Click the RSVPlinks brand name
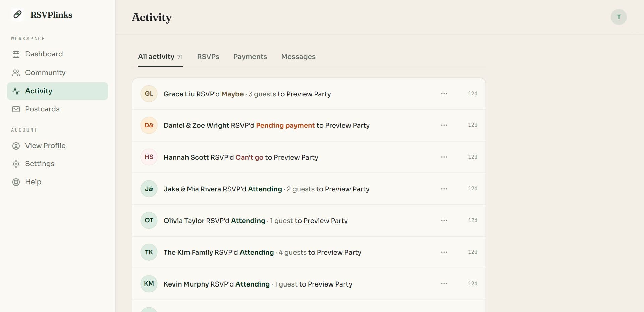Image resolution: width=644 pixels, height=312 pixels. pyautogui.click(x=51, y=15)
